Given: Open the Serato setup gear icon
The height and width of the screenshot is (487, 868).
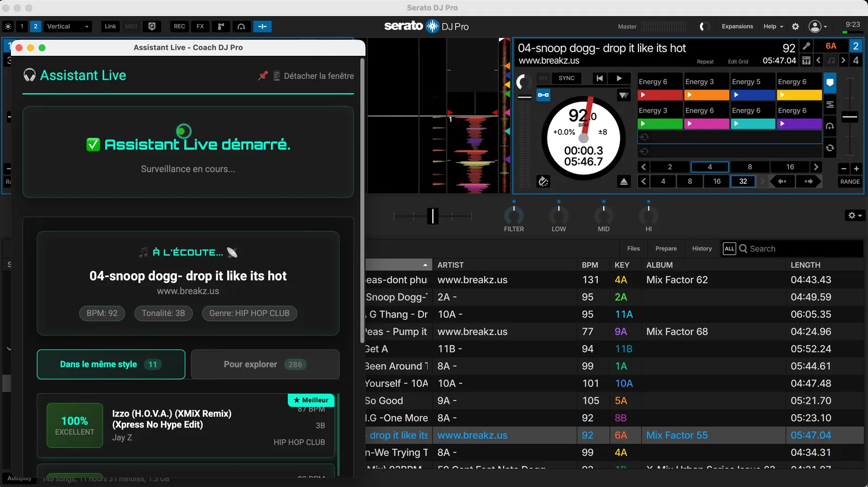Looking at the screenshot, I should (795, 27).
